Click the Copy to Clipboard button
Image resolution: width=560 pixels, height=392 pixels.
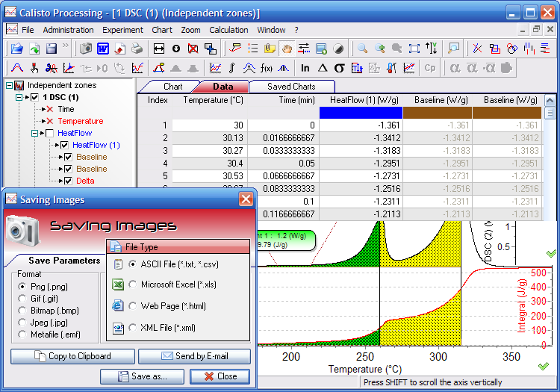(72, 356)
